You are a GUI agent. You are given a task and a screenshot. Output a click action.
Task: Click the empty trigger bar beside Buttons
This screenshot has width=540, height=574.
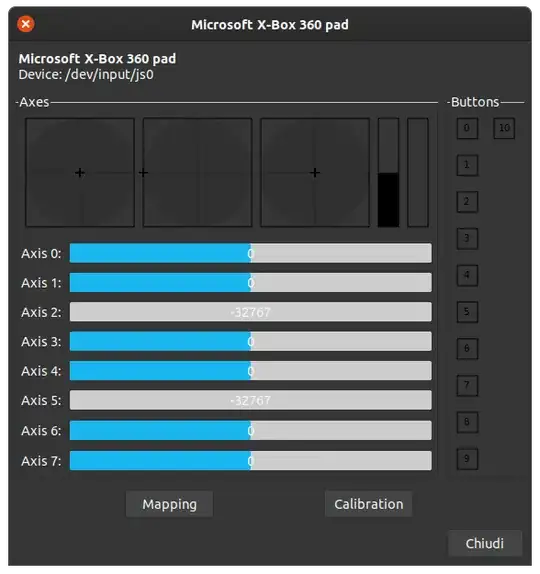(x=418, y=172)
